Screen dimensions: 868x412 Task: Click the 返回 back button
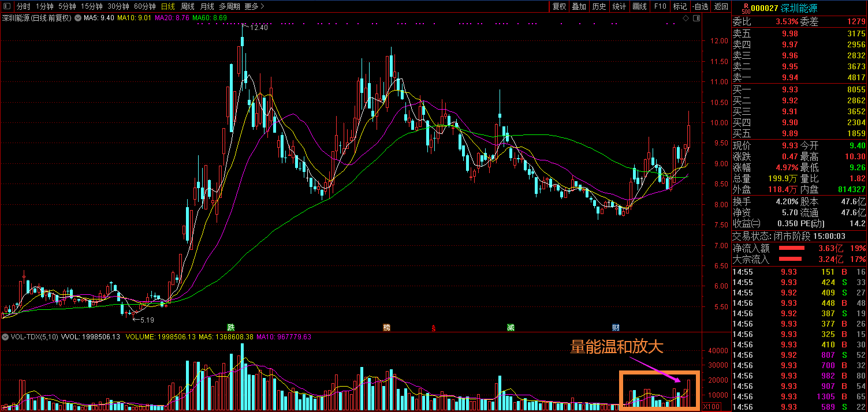(721, 7)
